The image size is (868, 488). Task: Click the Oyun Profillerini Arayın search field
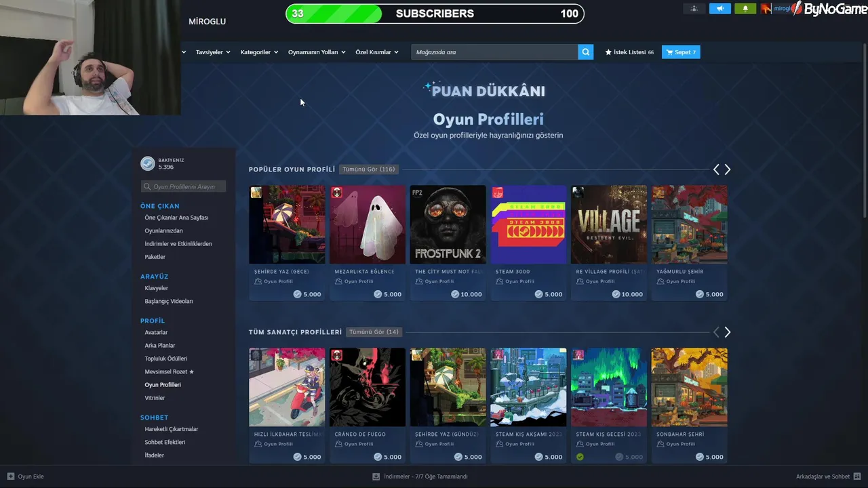click(x=183, y=186)
